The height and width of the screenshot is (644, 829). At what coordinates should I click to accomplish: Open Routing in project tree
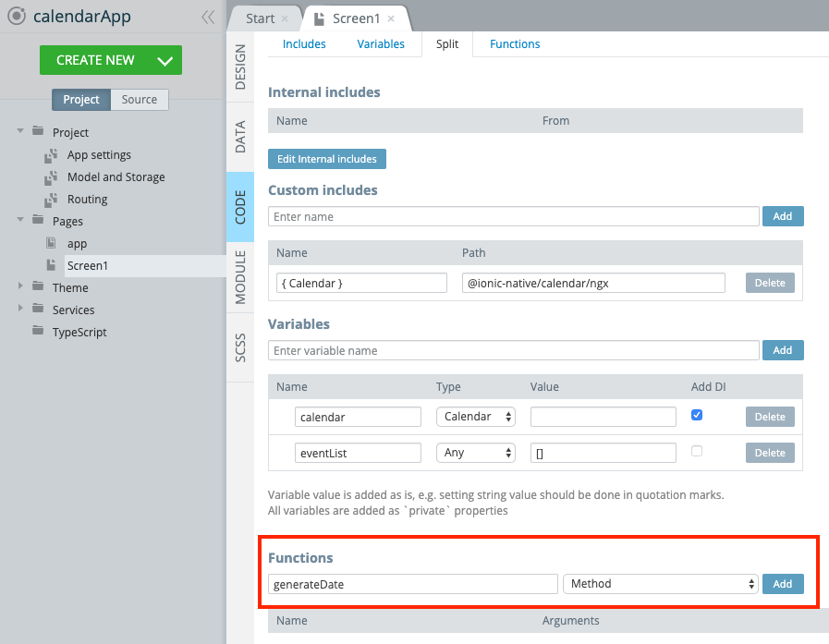[x=87, y=200]
